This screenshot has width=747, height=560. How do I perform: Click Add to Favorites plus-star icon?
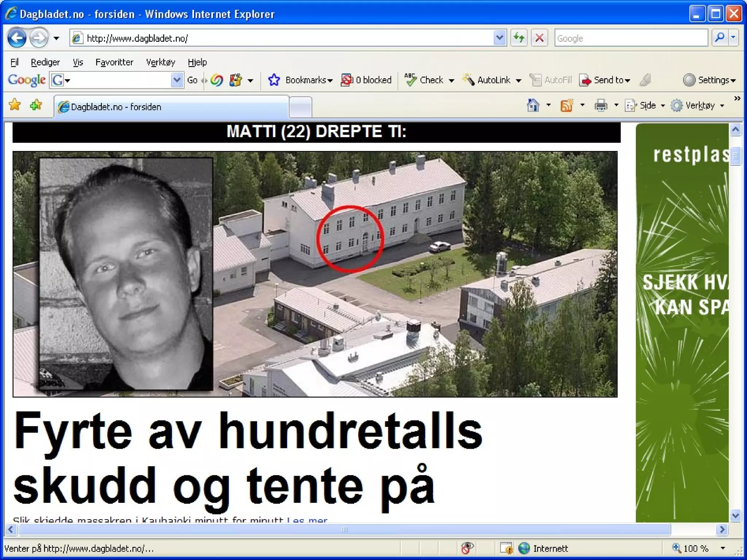(36, 105)
